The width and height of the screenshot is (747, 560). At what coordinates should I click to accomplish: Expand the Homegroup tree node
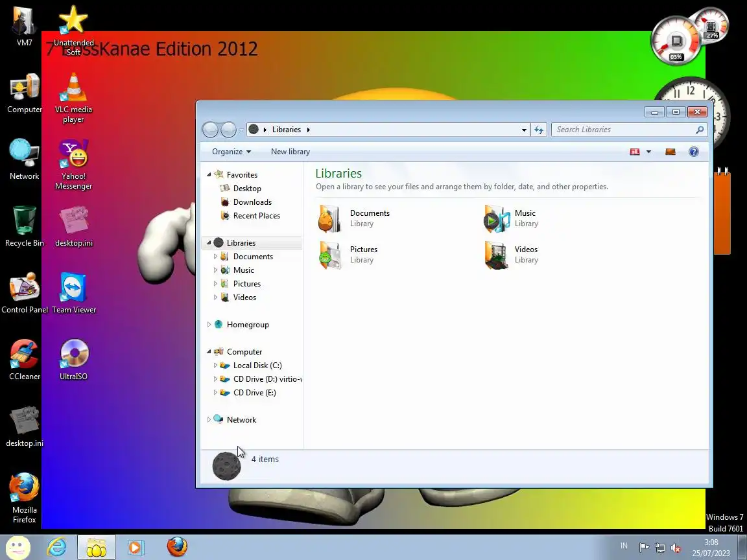[x=209, y=325]
